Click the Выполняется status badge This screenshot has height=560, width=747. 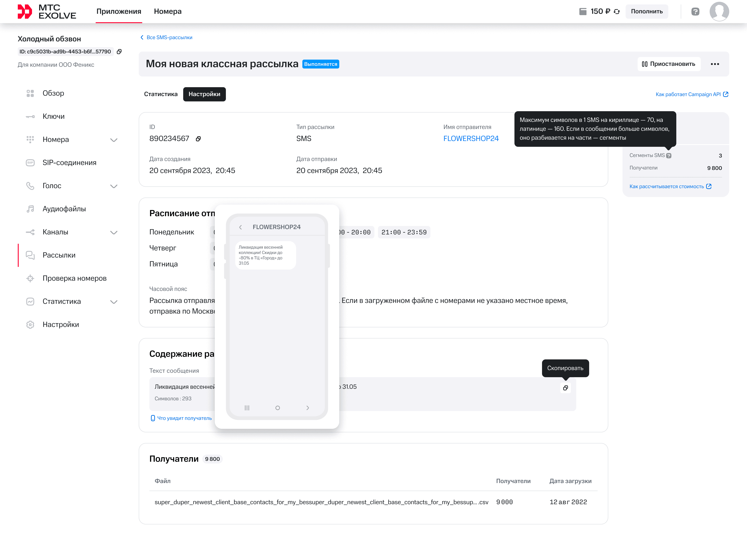(x=321, y=64)
